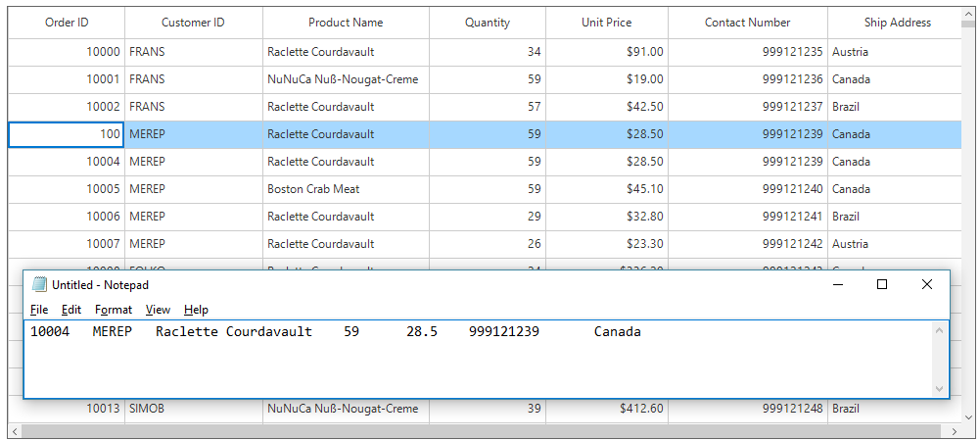This screenshot has height=440, width=980.
Task: Open the File menu in Notepad
Action: click(39, 310)
